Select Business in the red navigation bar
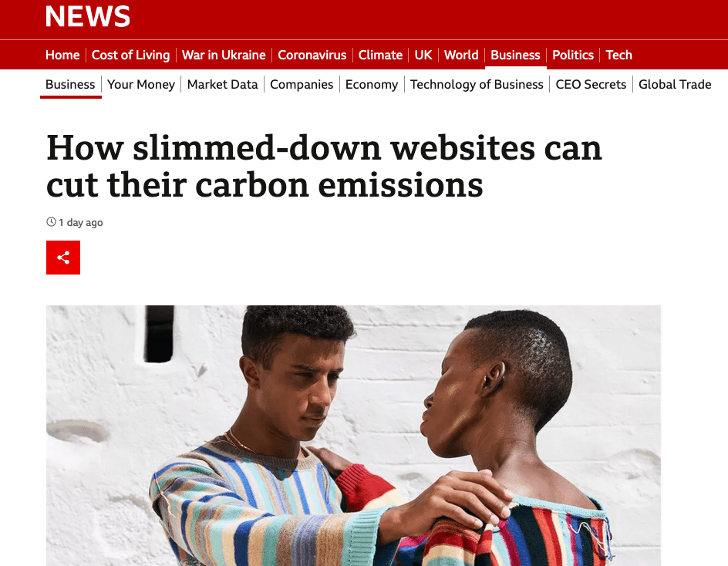The width and height of the screenshot is (728, 566). [x=515, y=55]
